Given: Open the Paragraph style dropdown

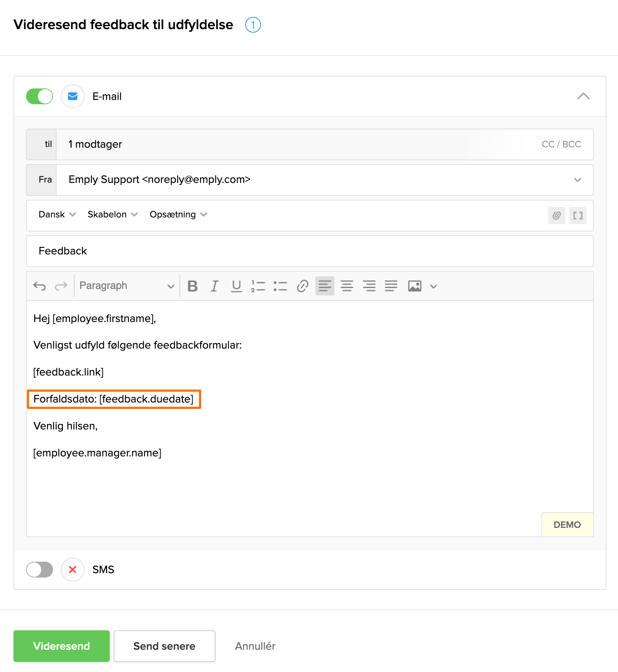Looking at the screenshot, I should 126,286.
